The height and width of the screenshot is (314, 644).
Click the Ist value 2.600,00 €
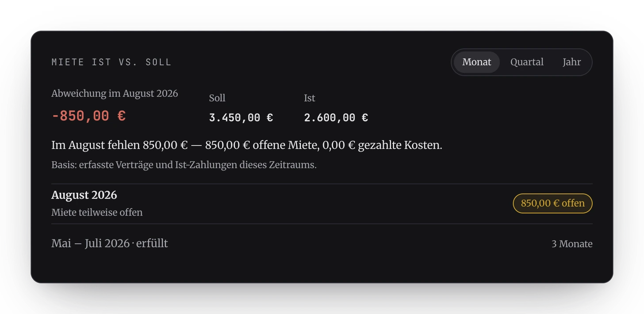pos(336,118)
